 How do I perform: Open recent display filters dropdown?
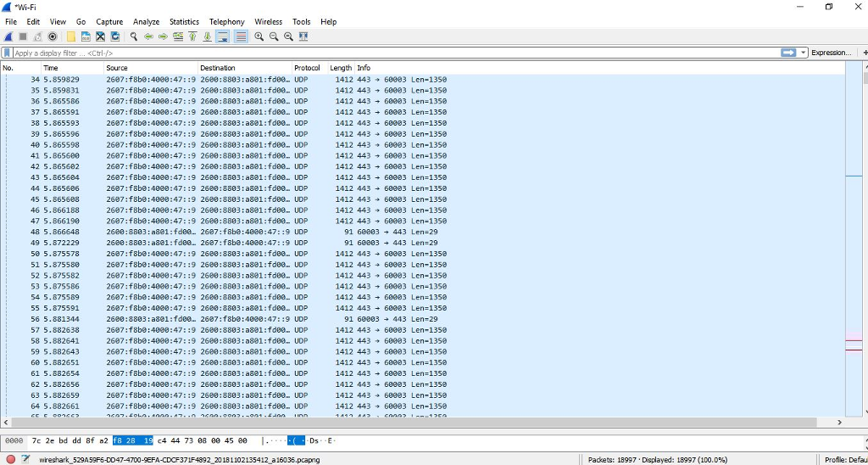coord(804,53)
